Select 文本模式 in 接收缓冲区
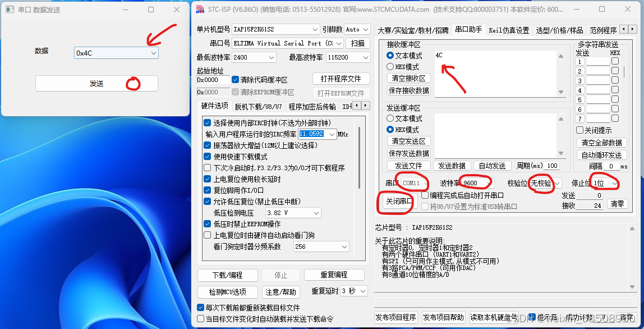 click(x=390, y=56)
